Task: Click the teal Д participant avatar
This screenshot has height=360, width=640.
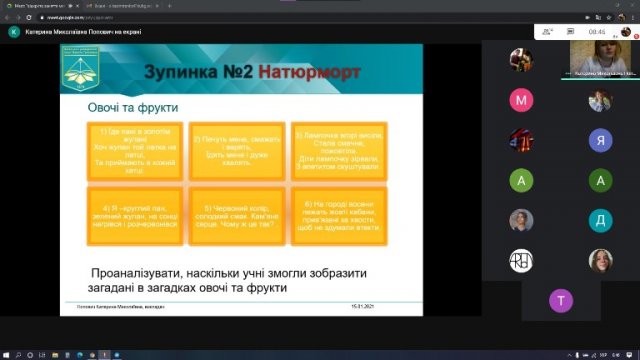Action: pyautogui.click(x=600, y=220)
